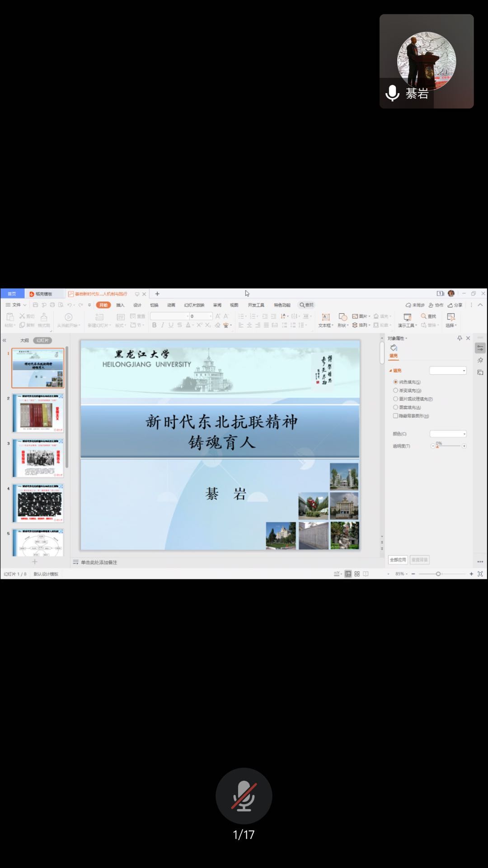
Task: Click the 形状 shapes icon
Action: point(343,317)
